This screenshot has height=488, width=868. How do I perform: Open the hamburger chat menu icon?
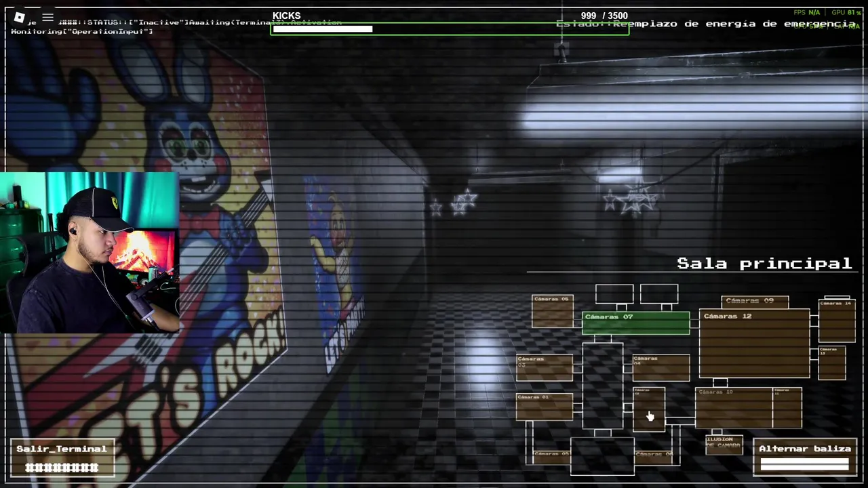[x=47, y=18]
